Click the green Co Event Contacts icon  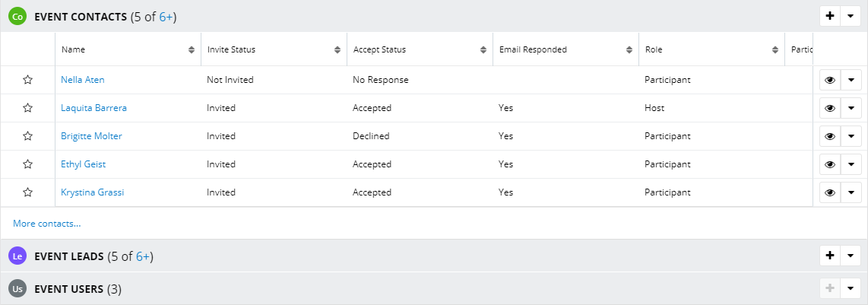point(17,17)
